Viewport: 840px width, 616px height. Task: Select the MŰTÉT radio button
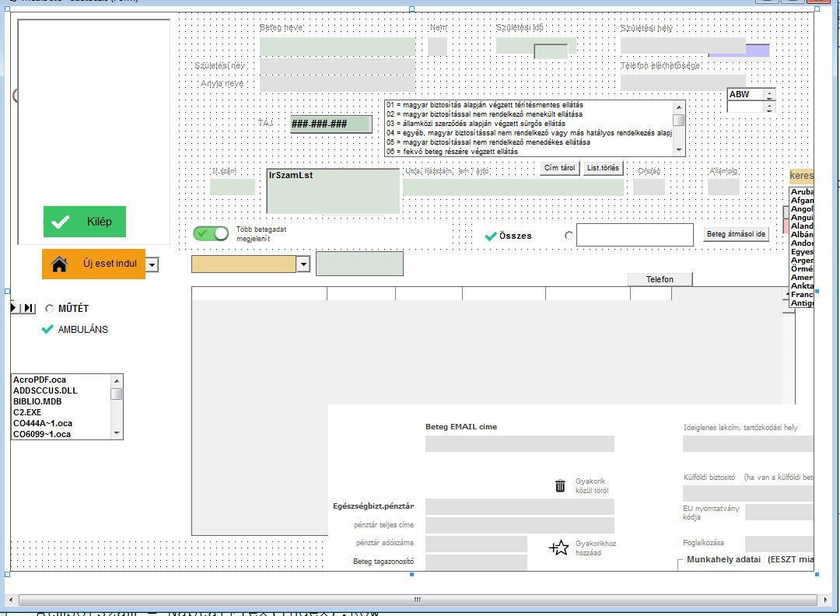click(x=48, y=307)
